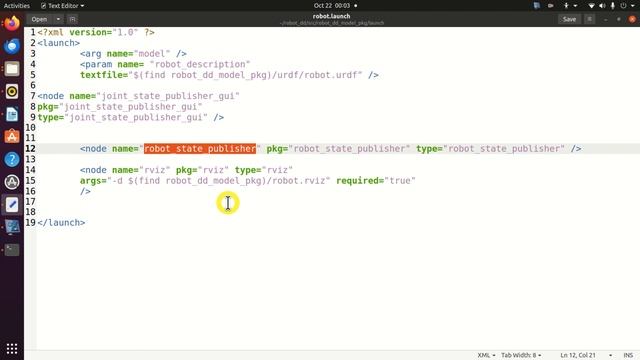Screen dimensions: 640x360
Task: Launch Firefox from the dock
Action: [x=12, y=23]
